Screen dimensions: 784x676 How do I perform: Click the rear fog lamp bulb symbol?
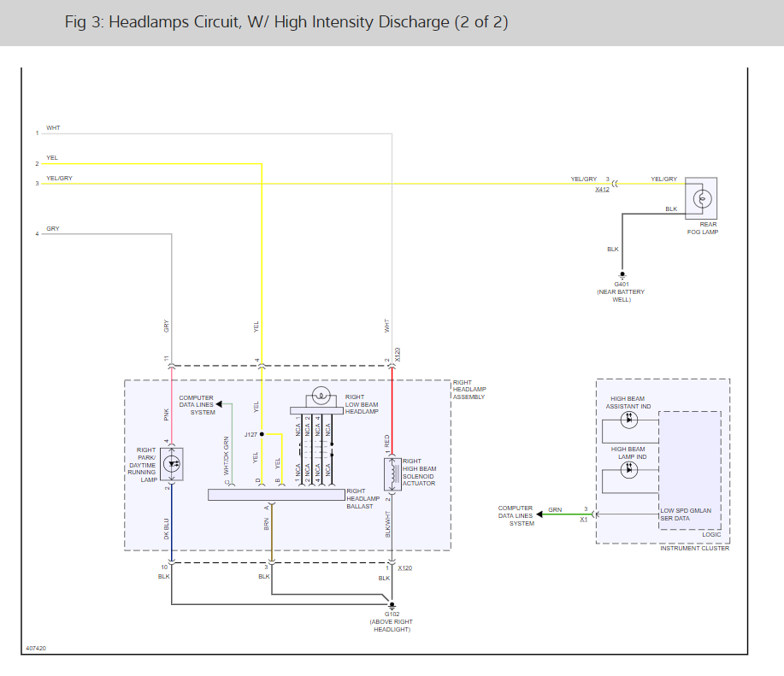point(703,198)
